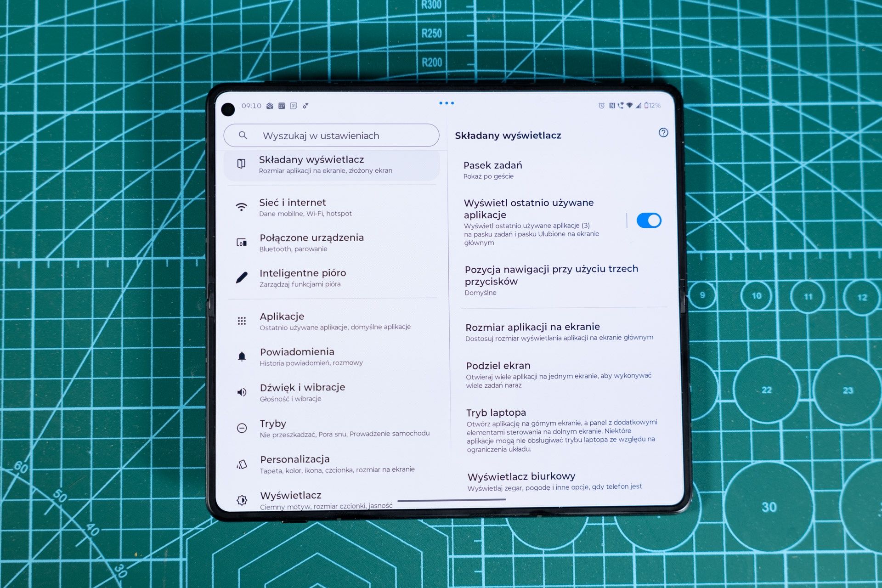
Task: Open Inteligentne pióro settings
Action: click(x=332, y=278)
